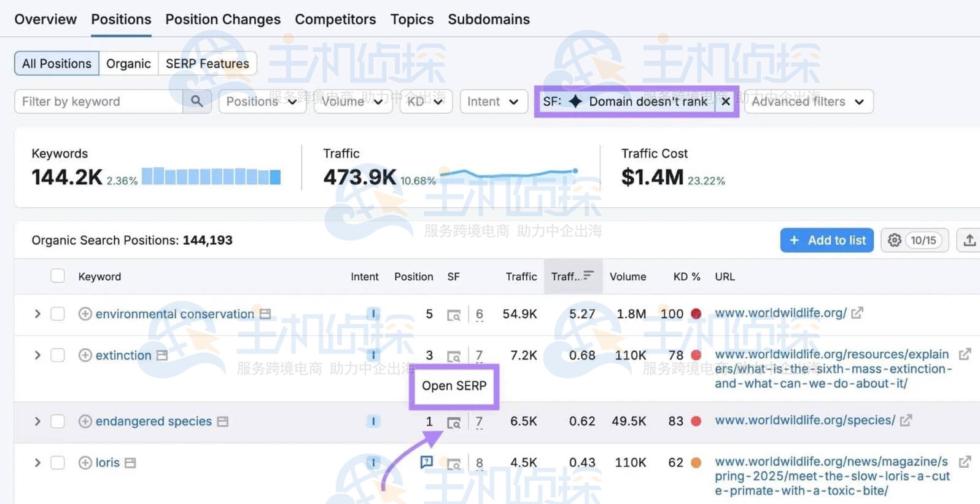The image size is (980, 504).
Task: Open the Advanced filters dropdown
Action: pos(809,101)
